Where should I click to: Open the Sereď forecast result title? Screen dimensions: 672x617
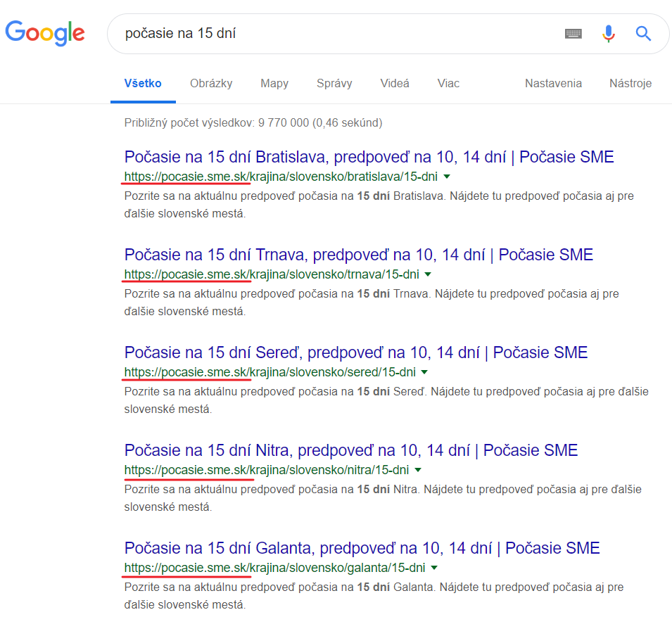[x=355, y=352]
